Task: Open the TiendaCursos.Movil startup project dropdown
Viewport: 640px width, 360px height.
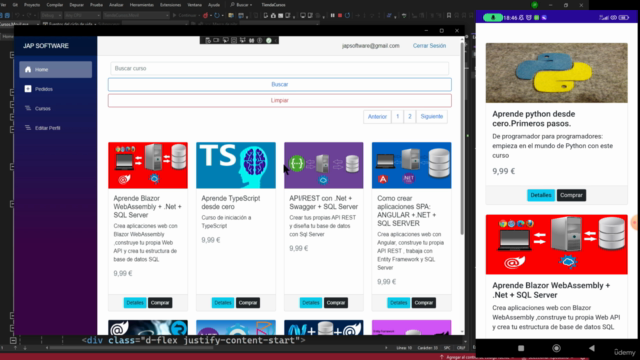Action: tap(136, 15)
